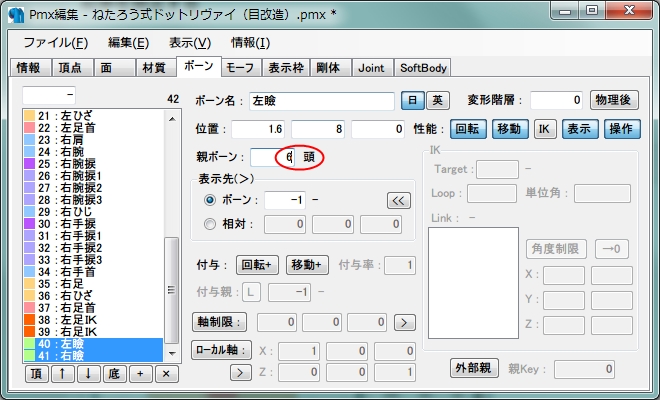Open the 表示(V) menu

(x=190, y=43)
